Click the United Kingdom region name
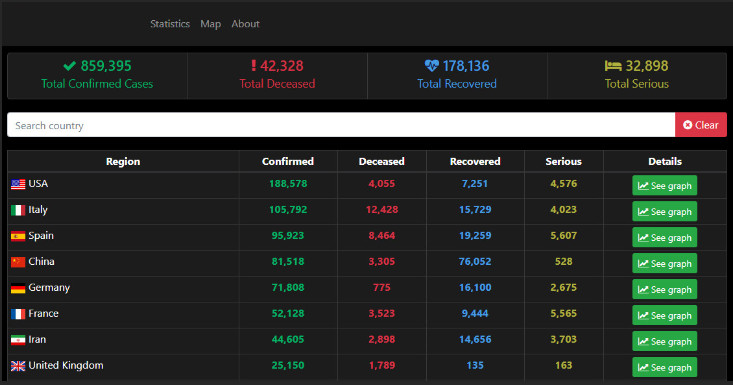Viewport: 733px width, 385px height. [66, 366]
